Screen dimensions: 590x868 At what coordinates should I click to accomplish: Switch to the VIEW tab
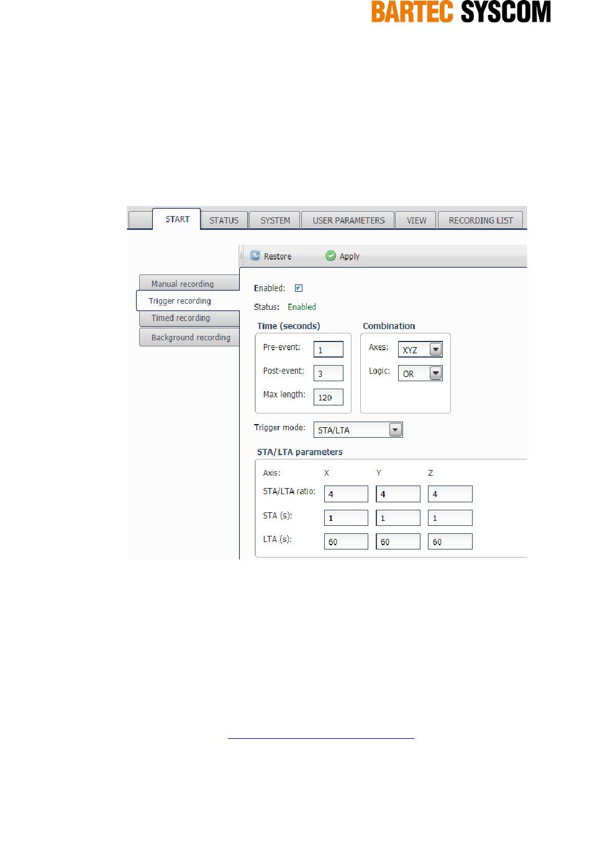pyautogui.click(x=416, y=220)
